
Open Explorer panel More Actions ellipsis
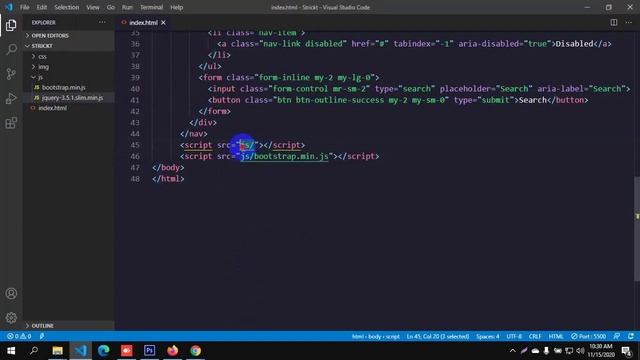point(102,22)
